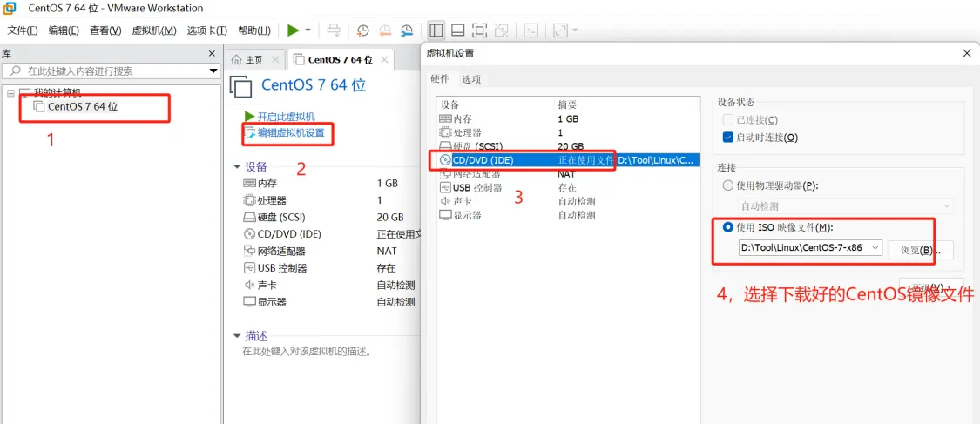Click the full screen mode toolbar icon
The width and height of the screenshot is (980, 424).
tap(479, 30)
